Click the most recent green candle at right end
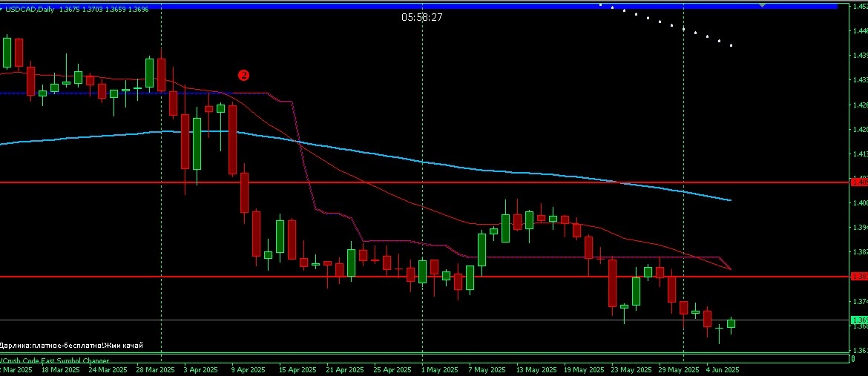 point(731,323)
